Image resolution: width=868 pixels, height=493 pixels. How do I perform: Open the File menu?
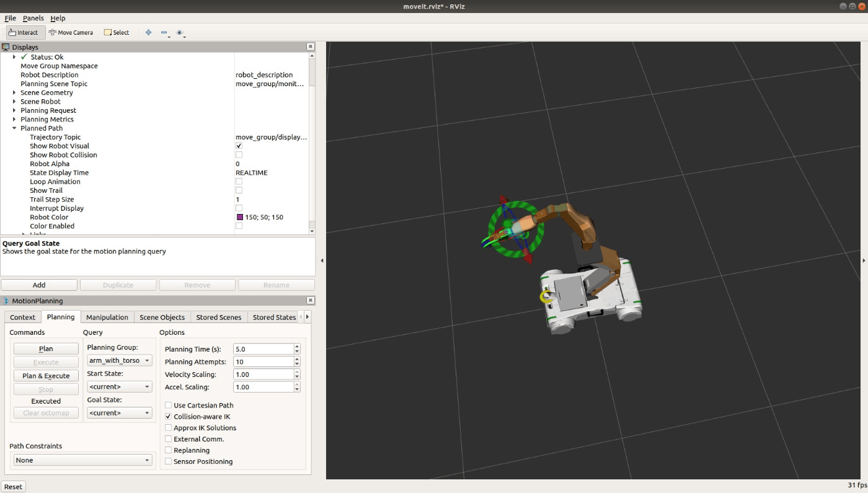tap(10, 18)
